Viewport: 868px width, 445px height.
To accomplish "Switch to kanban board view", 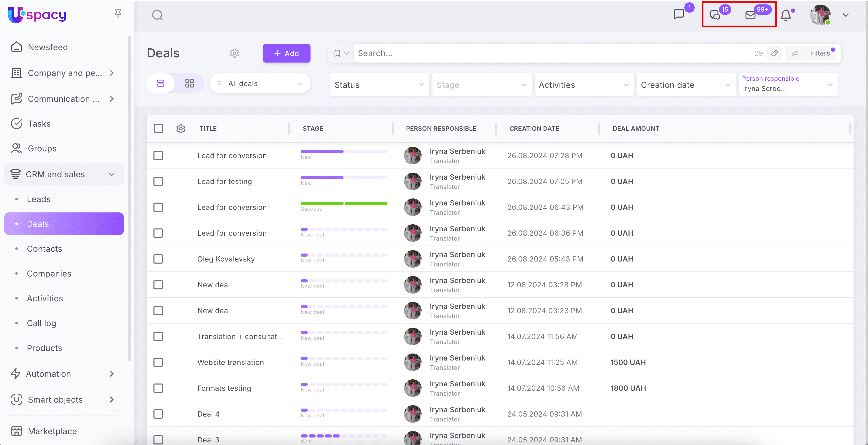I will tap(189, 83).
